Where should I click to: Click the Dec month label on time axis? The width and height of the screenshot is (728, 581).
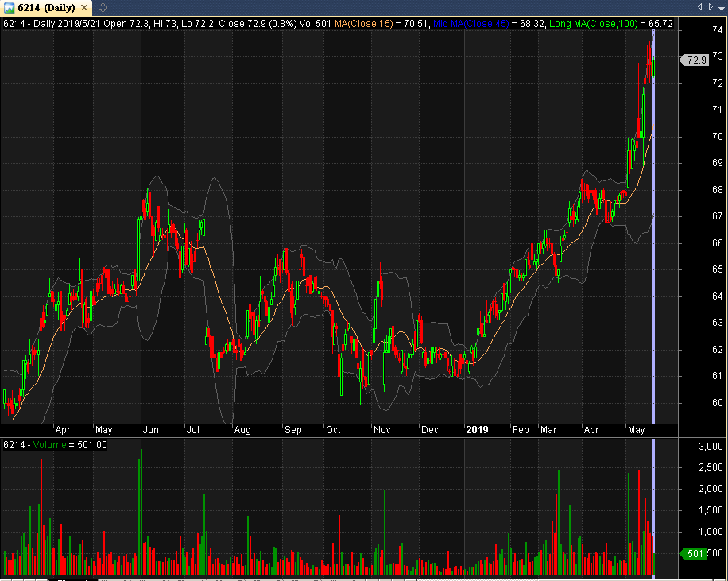[x=429, y=430]
